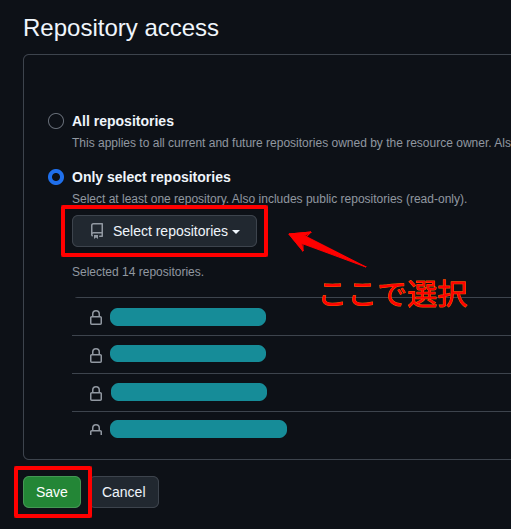Click the description under All repositories
The width and height of the screenshot is (511, 529).
point(291,143)
